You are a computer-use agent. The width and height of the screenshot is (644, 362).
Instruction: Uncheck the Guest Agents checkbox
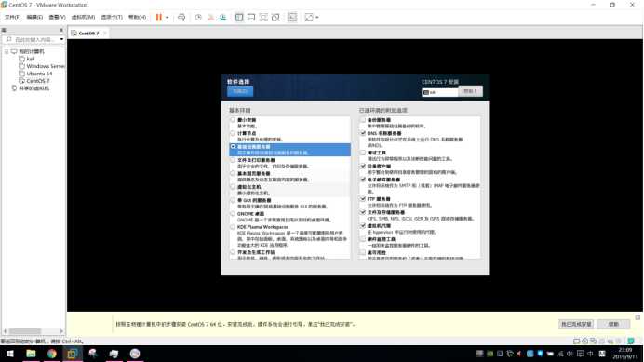point(363,226)
